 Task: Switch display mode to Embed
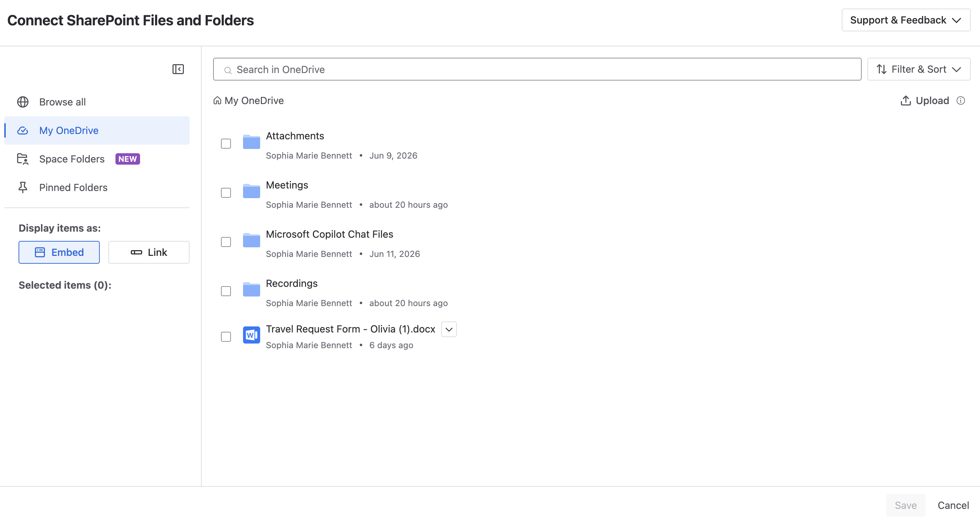tap(59, 252)
